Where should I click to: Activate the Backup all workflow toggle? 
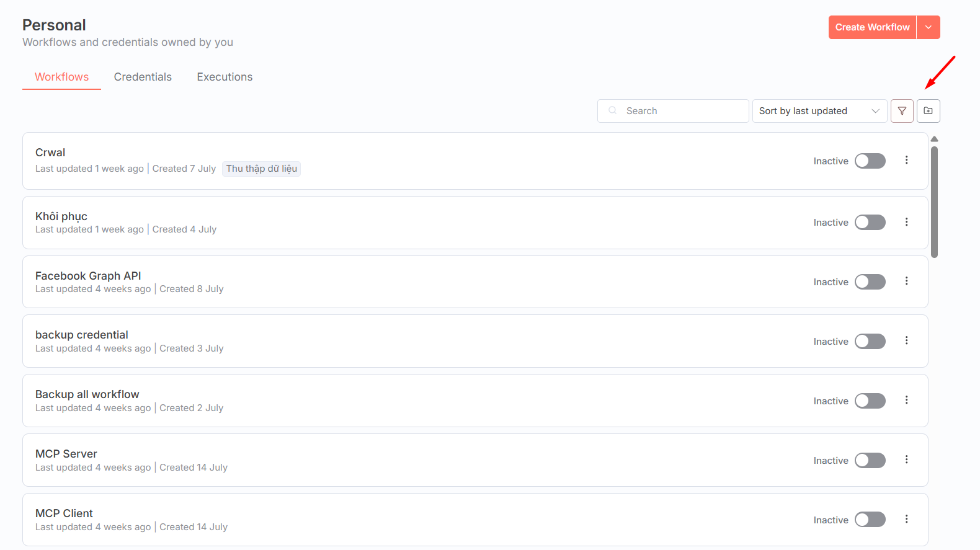tap(870, 401)
